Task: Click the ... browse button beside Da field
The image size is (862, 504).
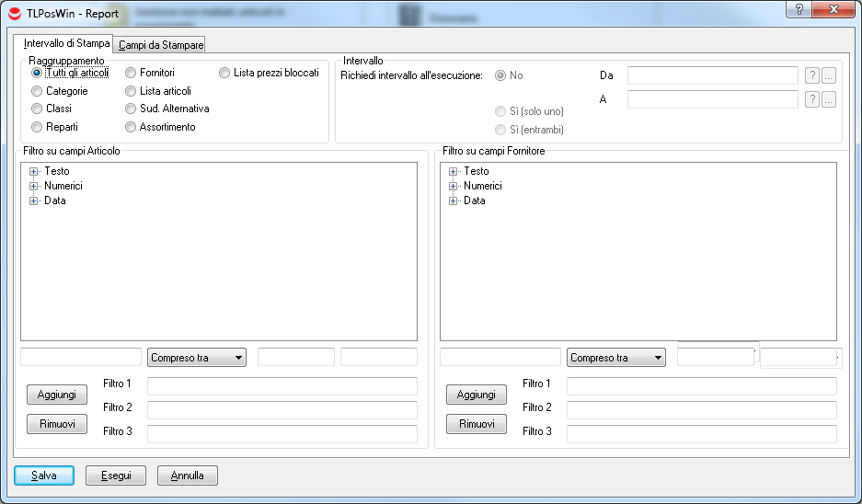Action: coord(829,75)
